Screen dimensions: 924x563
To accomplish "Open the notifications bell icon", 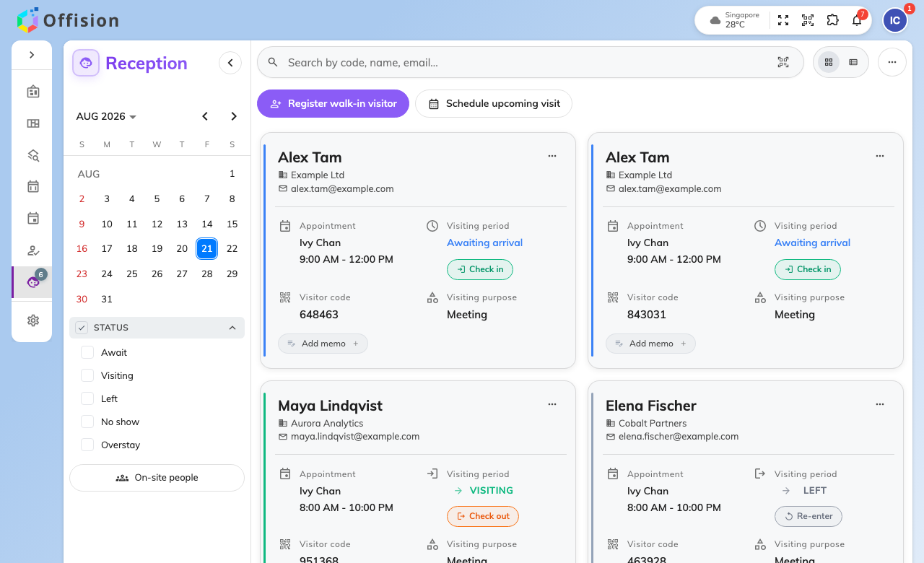I will pos(857,20).
